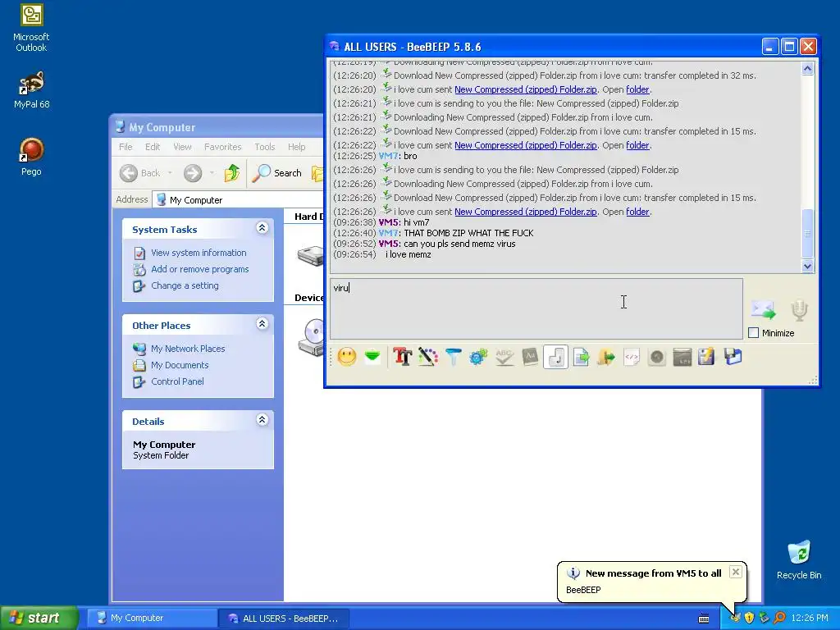Open Microsoft Outlook desktop shortcut
This screenshot has height=630, width=840.
[x=31, y=28]
